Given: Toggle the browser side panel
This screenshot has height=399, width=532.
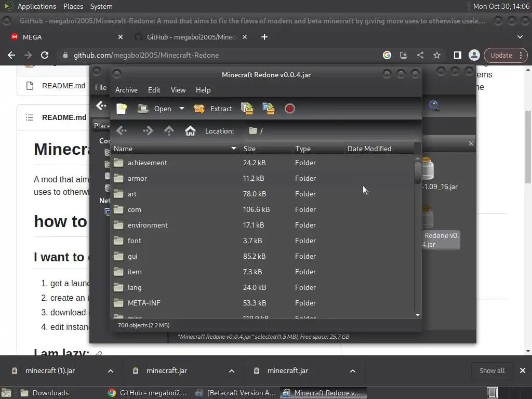Looking at the screenshot, I should point(457,55).
